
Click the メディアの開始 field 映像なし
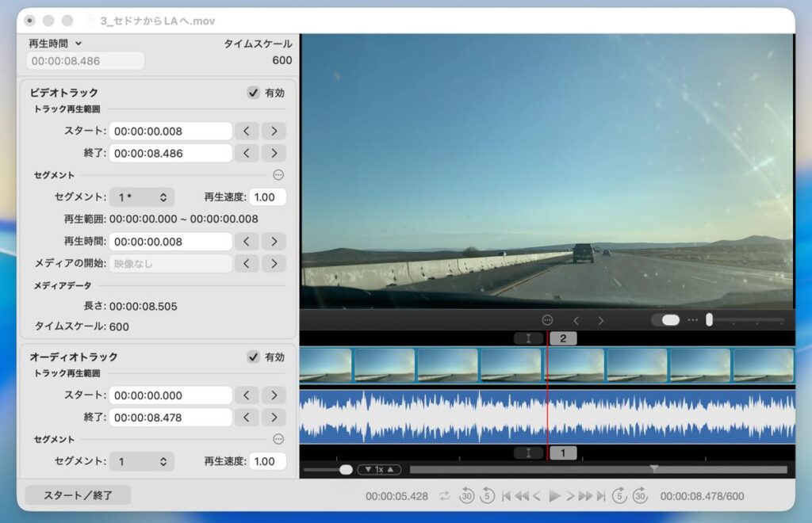[170, 264]
